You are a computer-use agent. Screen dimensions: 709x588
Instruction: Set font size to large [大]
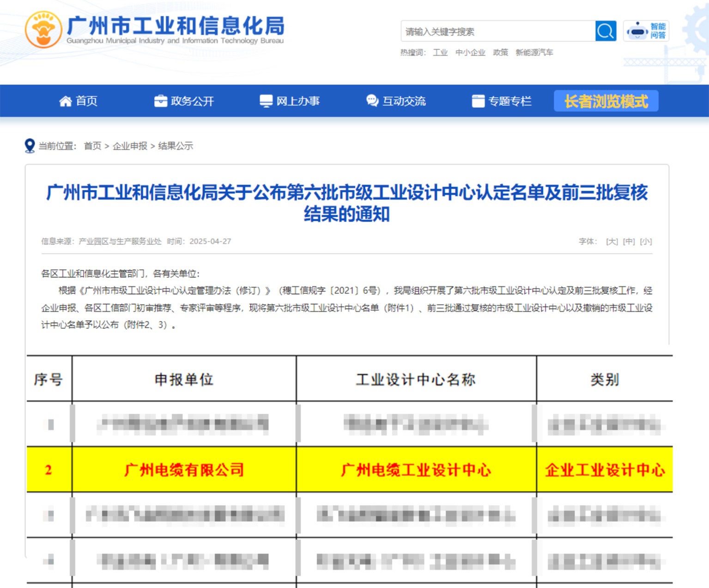612,242
